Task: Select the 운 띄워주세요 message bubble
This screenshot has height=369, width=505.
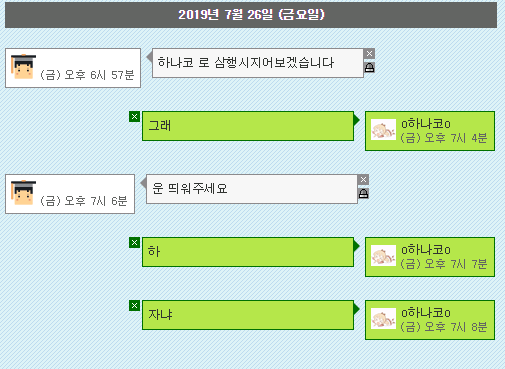Action: tap(252, 189)
